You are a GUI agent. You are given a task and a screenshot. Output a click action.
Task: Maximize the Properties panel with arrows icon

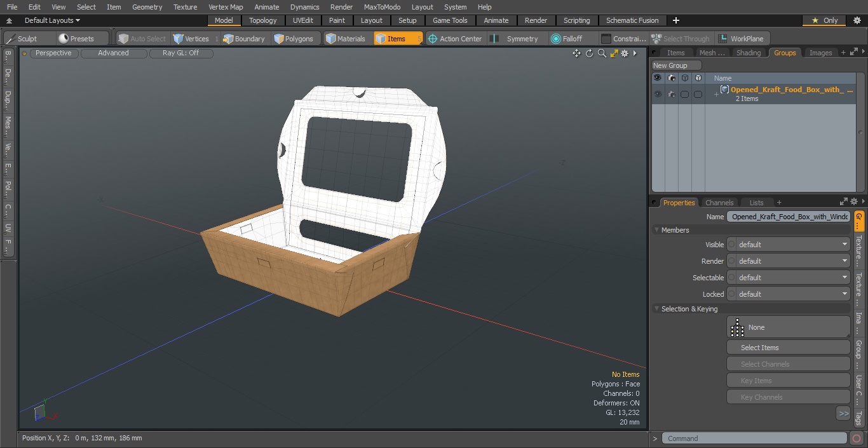click(x=844, y=202)
